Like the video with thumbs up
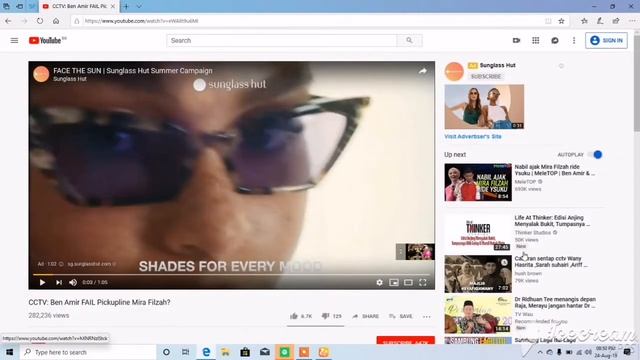Screen dimensions: 640x360 tap(301, 316)
